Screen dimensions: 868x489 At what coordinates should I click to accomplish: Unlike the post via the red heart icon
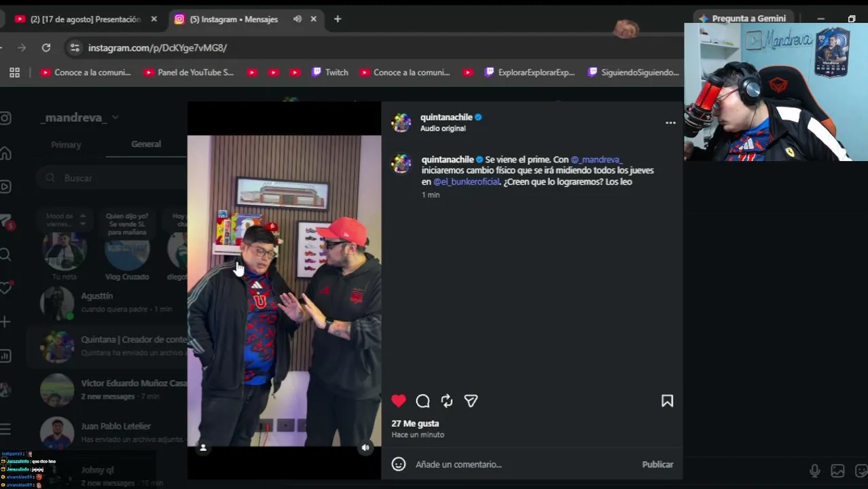click(x=399, y=401)
